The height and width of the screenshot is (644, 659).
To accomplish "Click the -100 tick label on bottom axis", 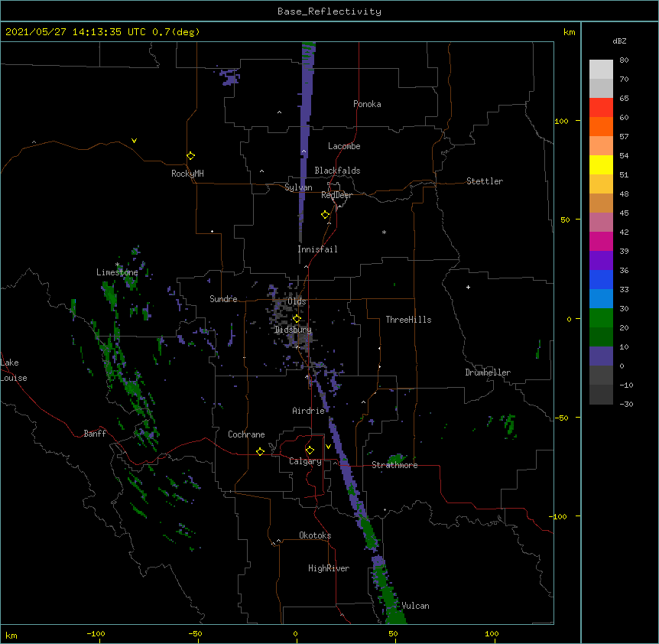I will [x=96, y=633].
